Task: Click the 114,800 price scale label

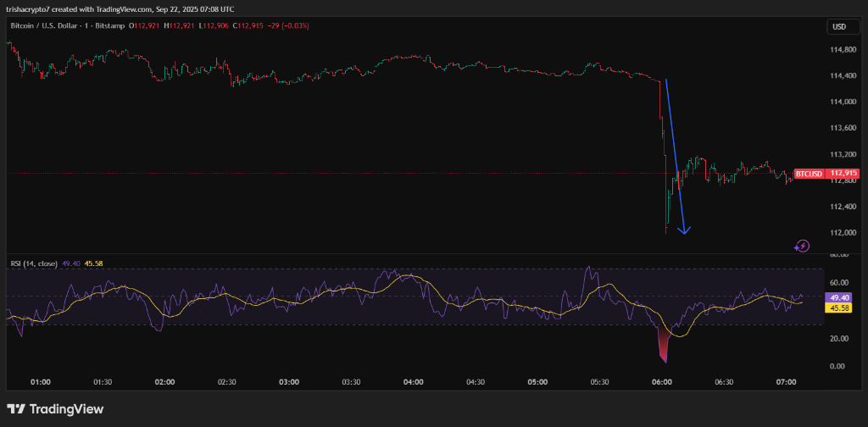Action: [843, 49]
